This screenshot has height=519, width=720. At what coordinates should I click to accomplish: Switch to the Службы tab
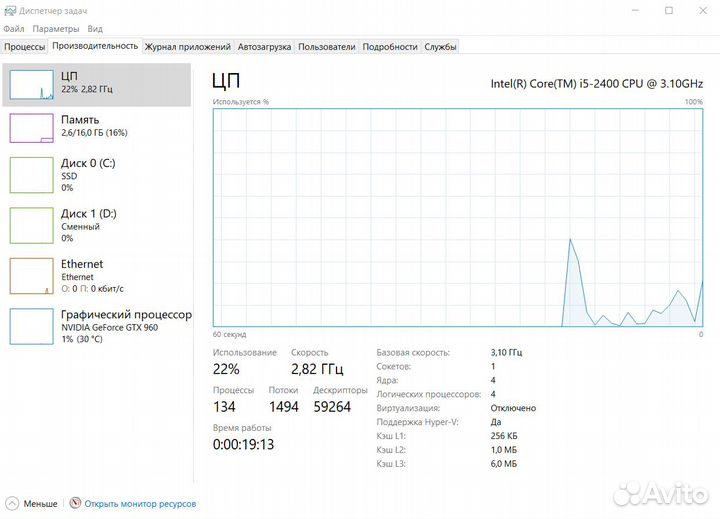coord(440,46)
